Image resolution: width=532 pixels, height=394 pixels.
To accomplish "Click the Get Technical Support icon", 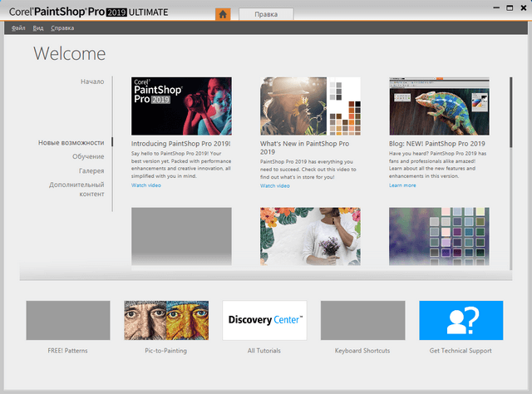I will click(461, 321).
